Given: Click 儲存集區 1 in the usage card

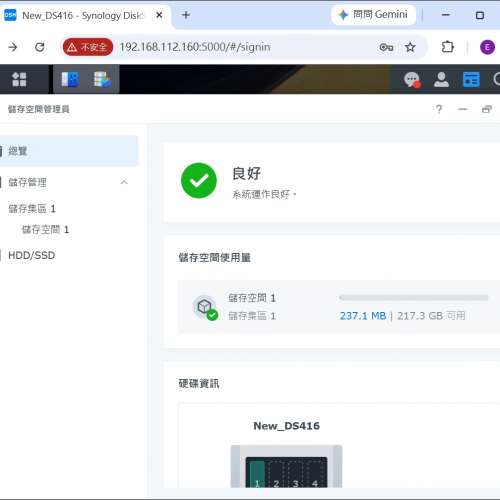Looking at the screenshot, I should [x=252, y=316].
